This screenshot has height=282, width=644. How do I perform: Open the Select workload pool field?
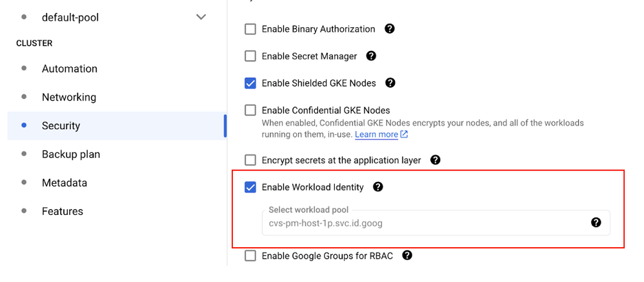click(x=426, y=223)
